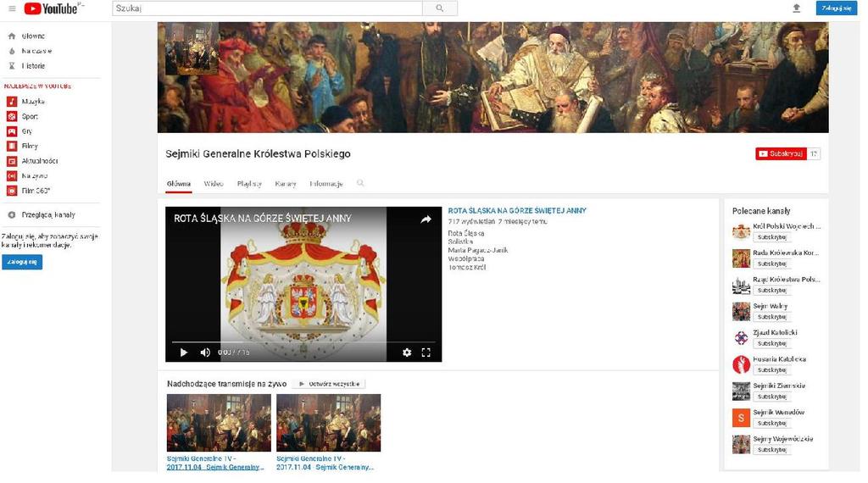
Task: Seek on the video progress bar
Action: tap(303, 342)
